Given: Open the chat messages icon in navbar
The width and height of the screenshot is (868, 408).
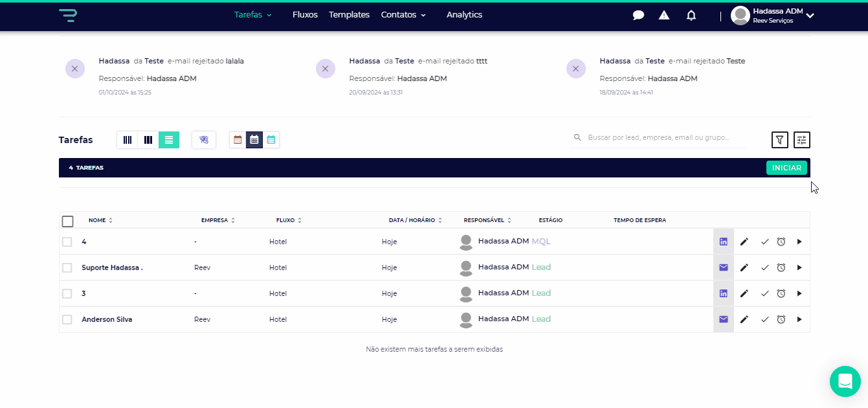Looking at the screenshot, I should pos(638,16).
